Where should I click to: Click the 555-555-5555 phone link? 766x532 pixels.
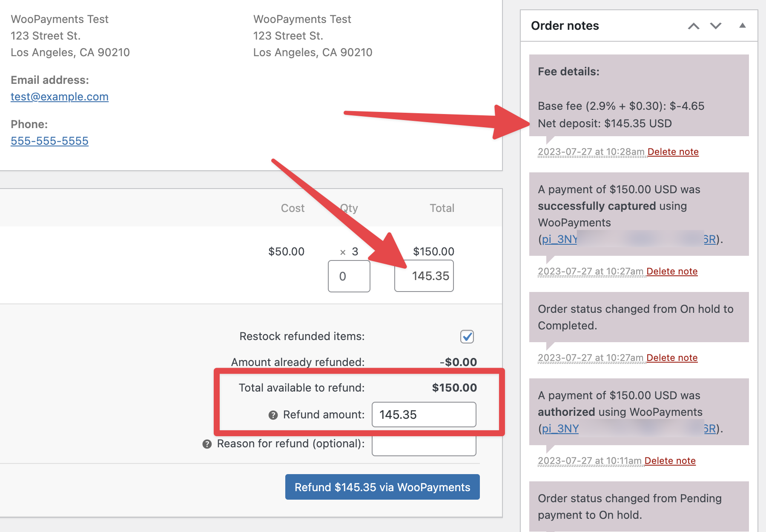coord(49,141)
